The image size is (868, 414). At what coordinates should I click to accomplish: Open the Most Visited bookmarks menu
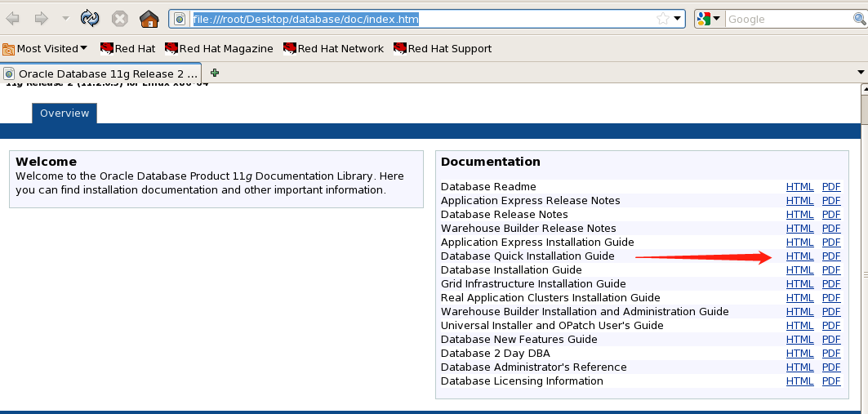point(45,49)
